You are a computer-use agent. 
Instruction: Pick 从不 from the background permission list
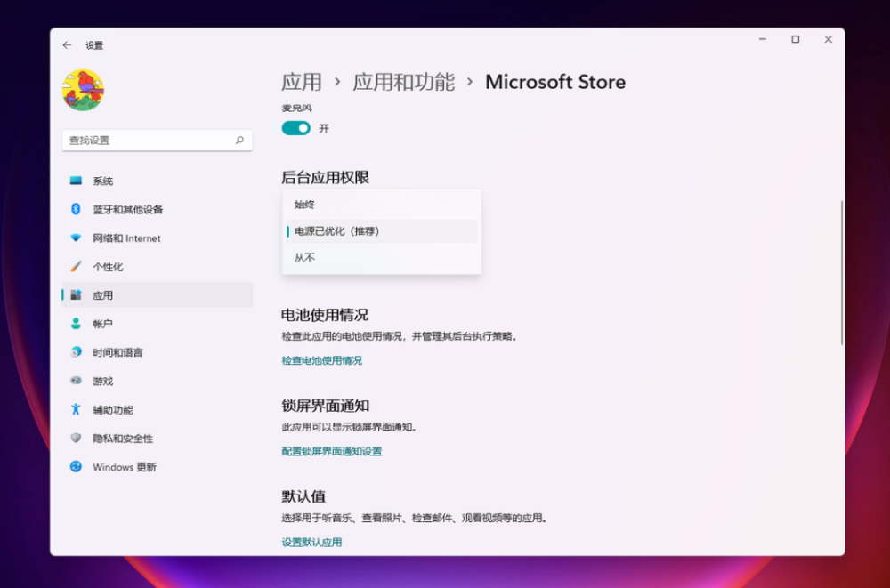click(305, 258)
